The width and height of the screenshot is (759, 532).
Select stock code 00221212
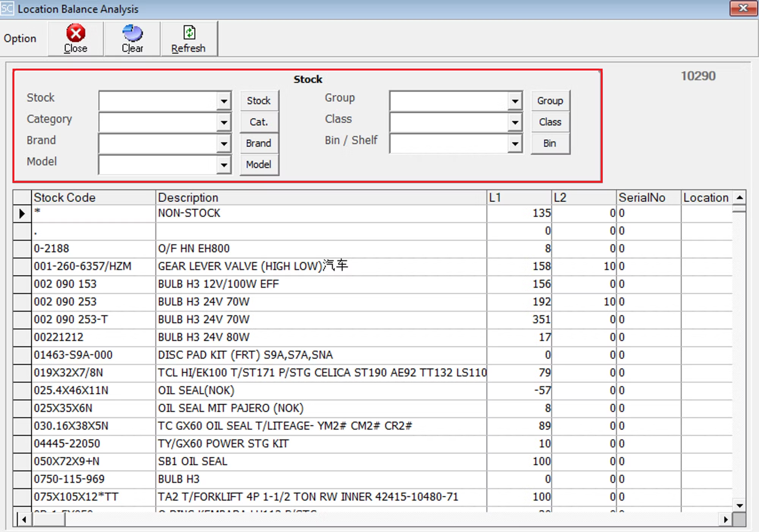(x=93, y=337)
